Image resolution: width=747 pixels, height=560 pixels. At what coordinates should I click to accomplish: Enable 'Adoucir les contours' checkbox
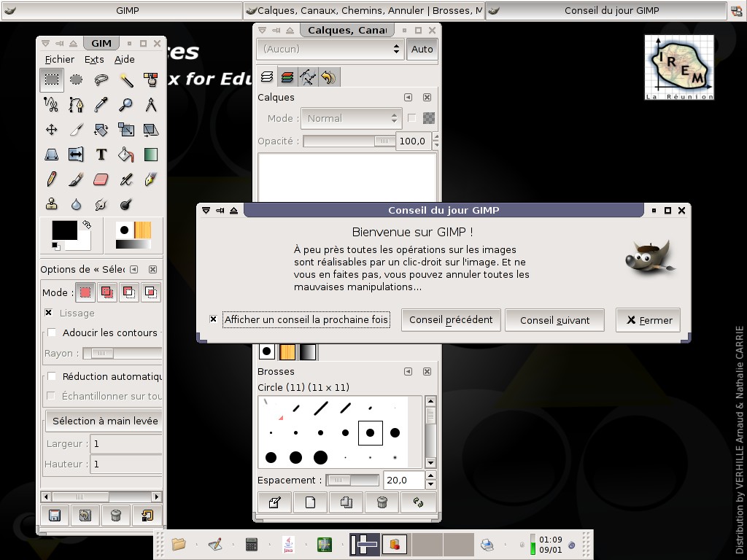click(x=52, y=332)
